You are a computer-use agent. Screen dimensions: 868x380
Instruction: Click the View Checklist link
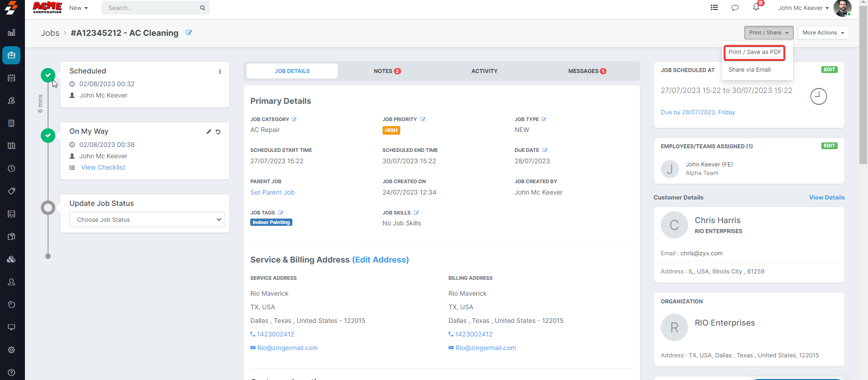[x=103, y=167]
